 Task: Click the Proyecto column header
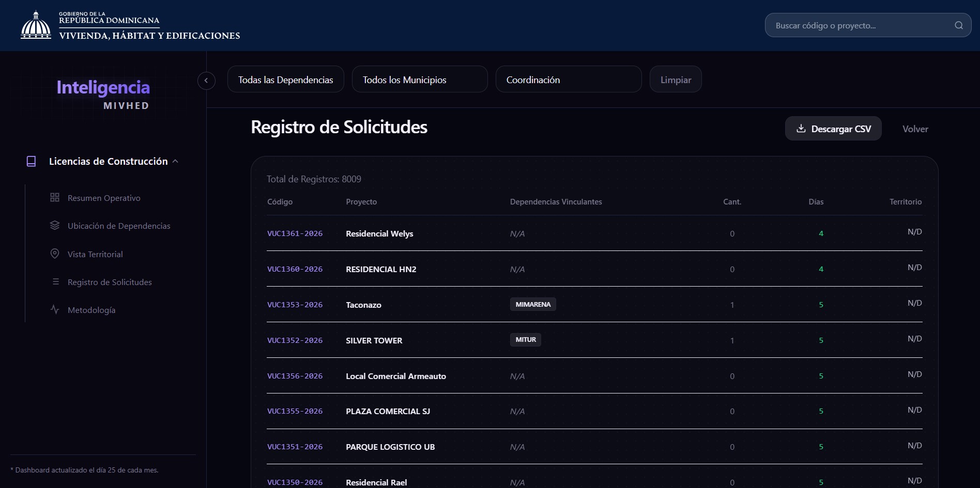point(361,201)
